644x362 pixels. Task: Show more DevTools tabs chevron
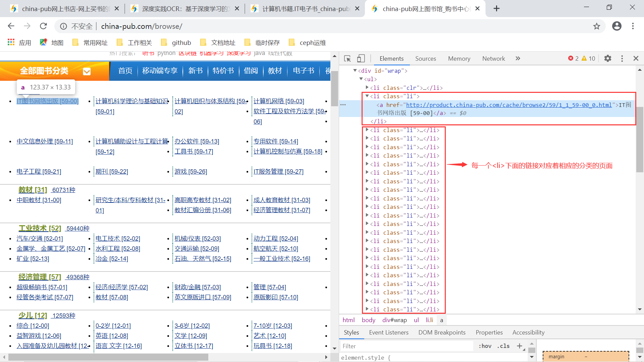click(x=518, y=59)
